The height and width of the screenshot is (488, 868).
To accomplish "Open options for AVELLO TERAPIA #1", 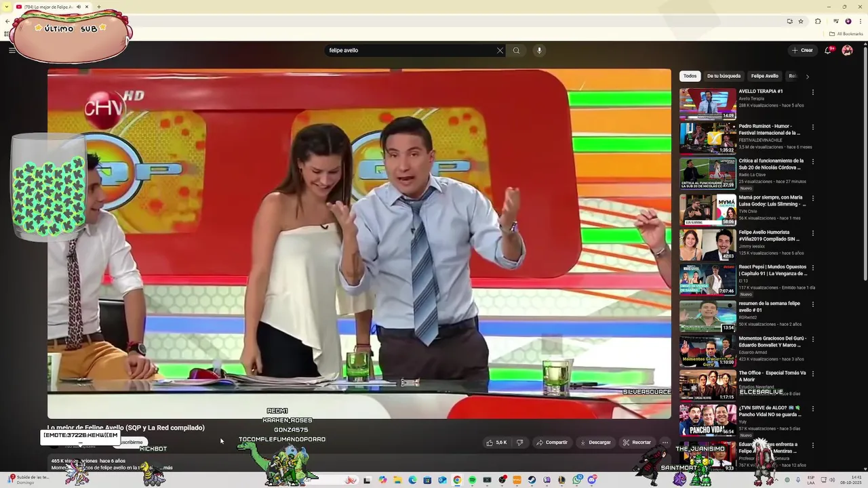I will 812,92.
